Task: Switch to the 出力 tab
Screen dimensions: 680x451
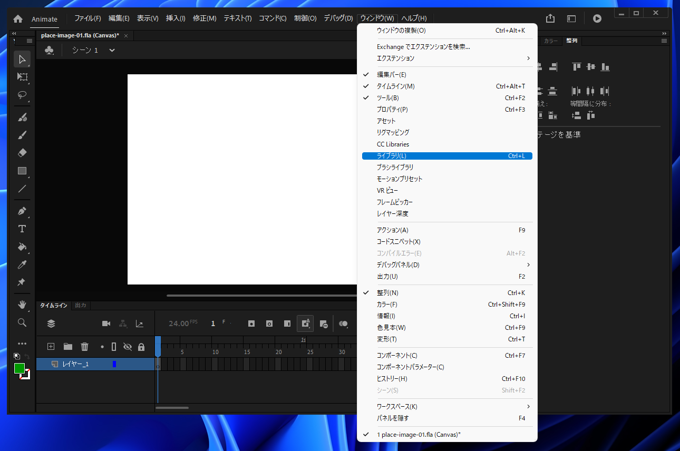Action: 80,305
